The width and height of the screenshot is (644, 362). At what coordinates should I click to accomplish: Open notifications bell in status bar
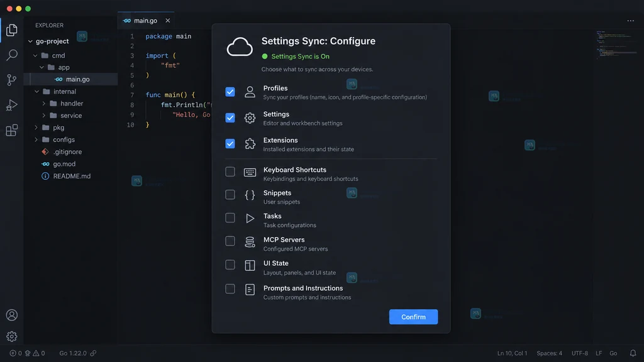(633, 353)
